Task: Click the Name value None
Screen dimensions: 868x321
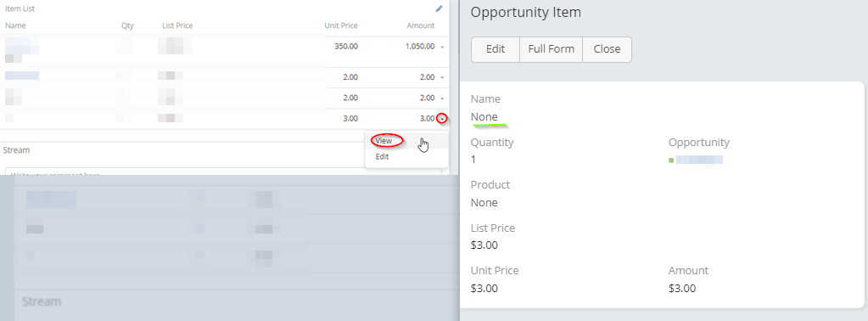Action: click(x=484, y=117)
